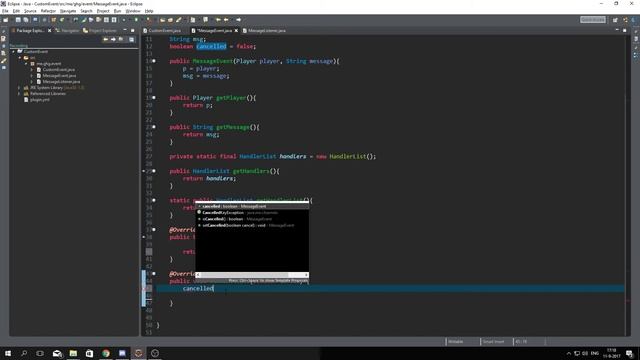Image resolution: width=640 pixels, height=360 pixels.
Task: Close the MessageEvent.java editor tab
Action: pyautogui.click(x=236, y=31)
